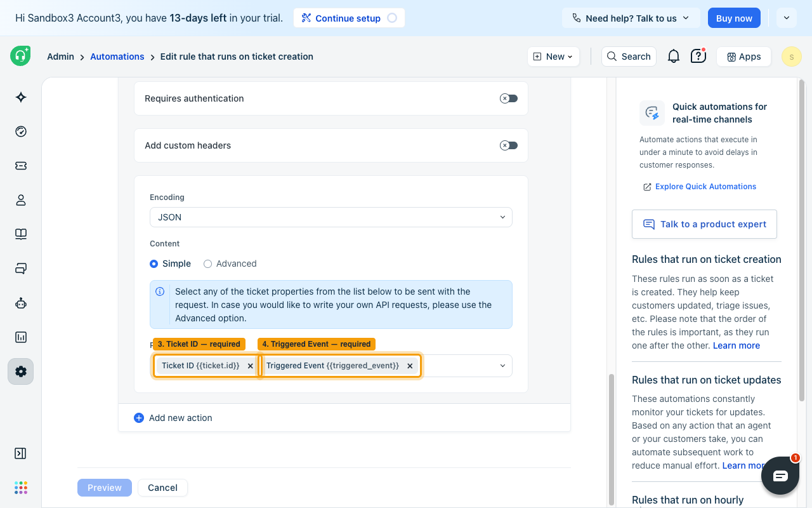
Task: Click the plus icon for Add new action
Action: [139, 418]
